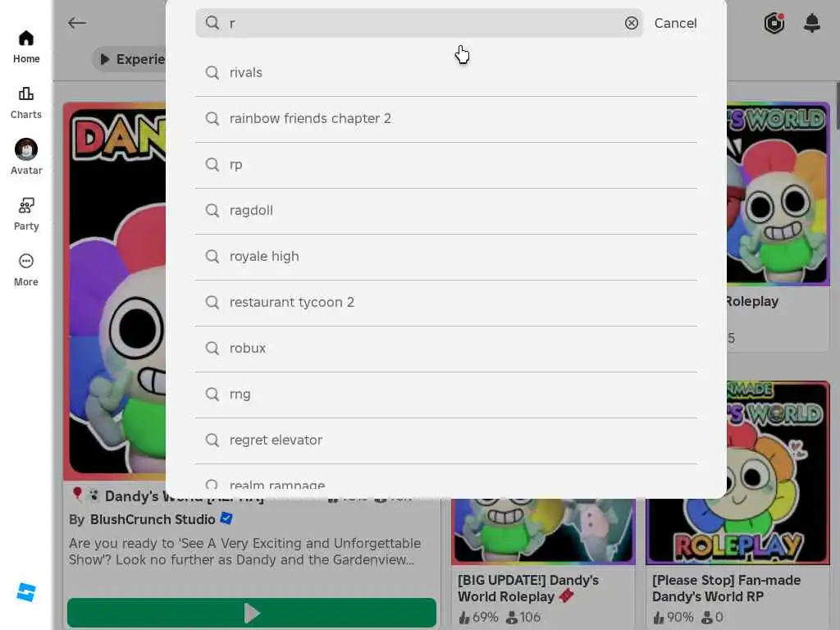Open the large Dandy's World ALPHA thumbnail

click(116, 291)
